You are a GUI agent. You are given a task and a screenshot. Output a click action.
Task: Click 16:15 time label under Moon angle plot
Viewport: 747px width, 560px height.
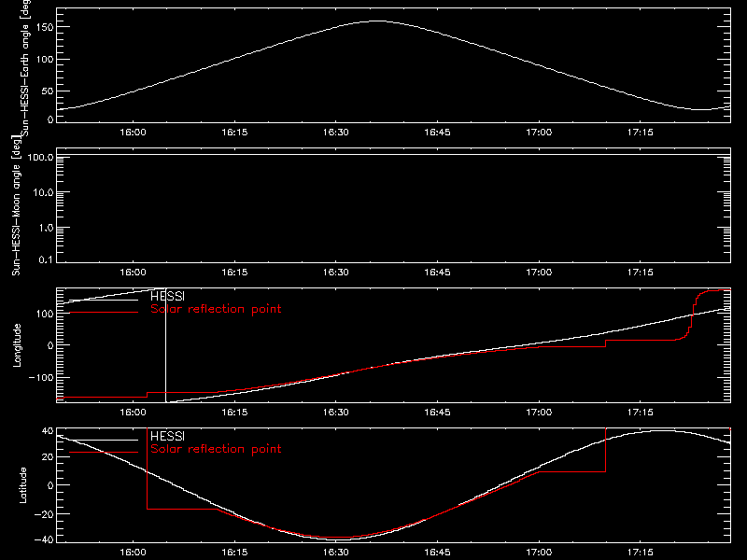click(234, 273)
